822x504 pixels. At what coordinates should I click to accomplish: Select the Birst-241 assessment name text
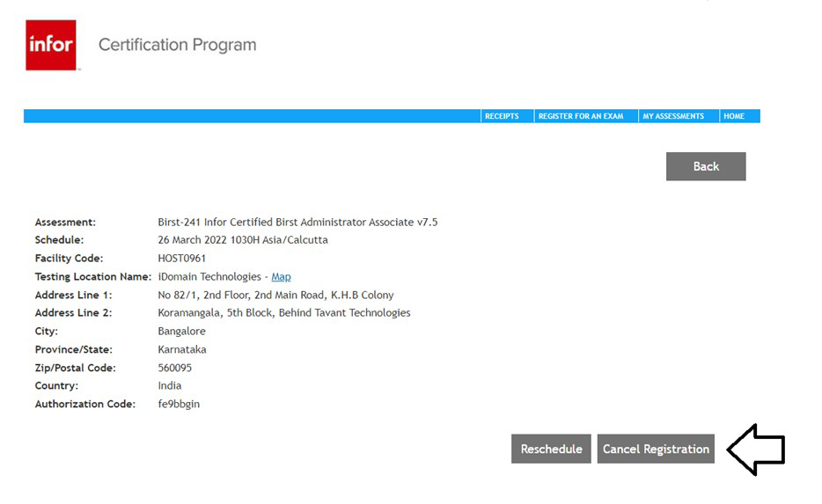(297, 223)
